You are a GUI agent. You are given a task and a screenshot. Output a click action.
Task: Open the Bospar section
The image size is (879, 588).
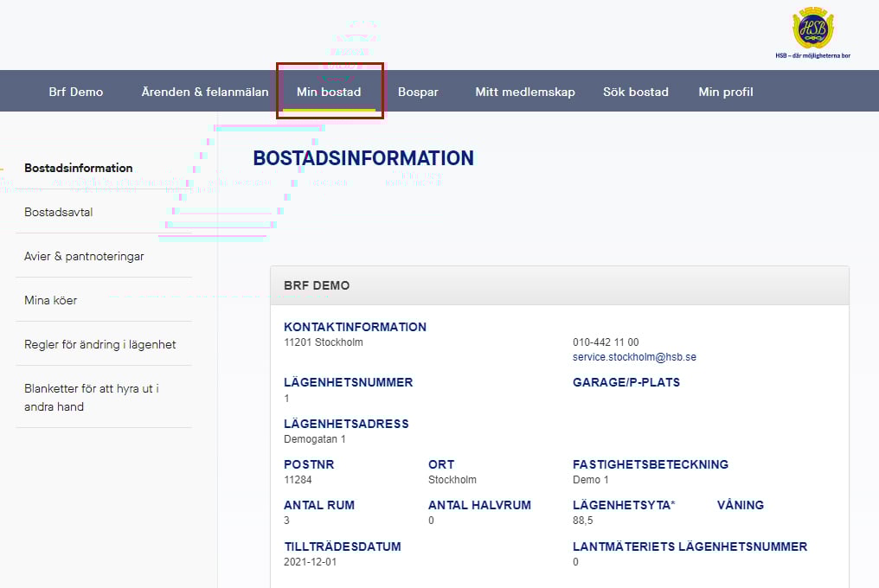click(418, 92)
